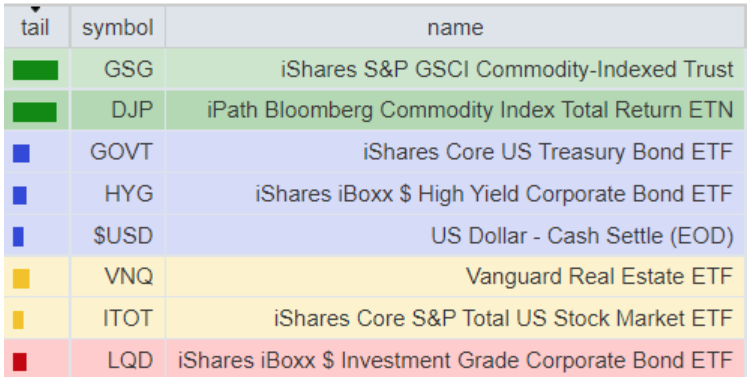Open iShares iBoxx $ Investment Grade Corporate Bond ETF
Image resolution: width=748 pixels, height=380 pixels.
click(x=456, y=360)
